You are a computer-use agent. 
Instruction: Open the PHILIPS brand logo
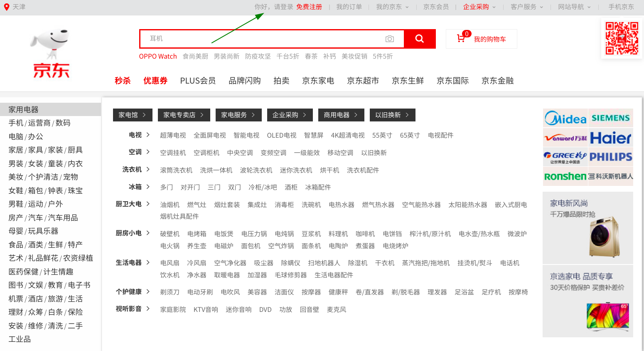point(611,157)
